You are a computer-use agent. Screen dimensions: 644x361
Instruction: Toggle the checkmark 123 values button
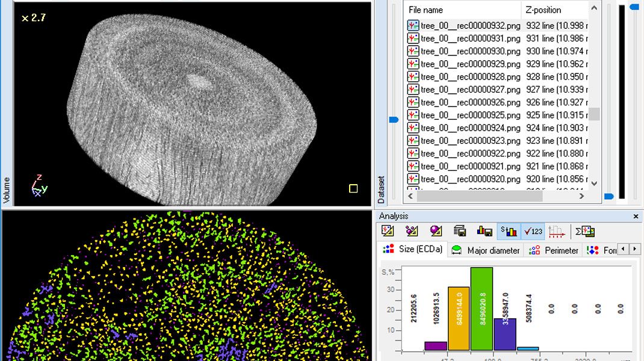pyautogui.click(x=533, y=231)
